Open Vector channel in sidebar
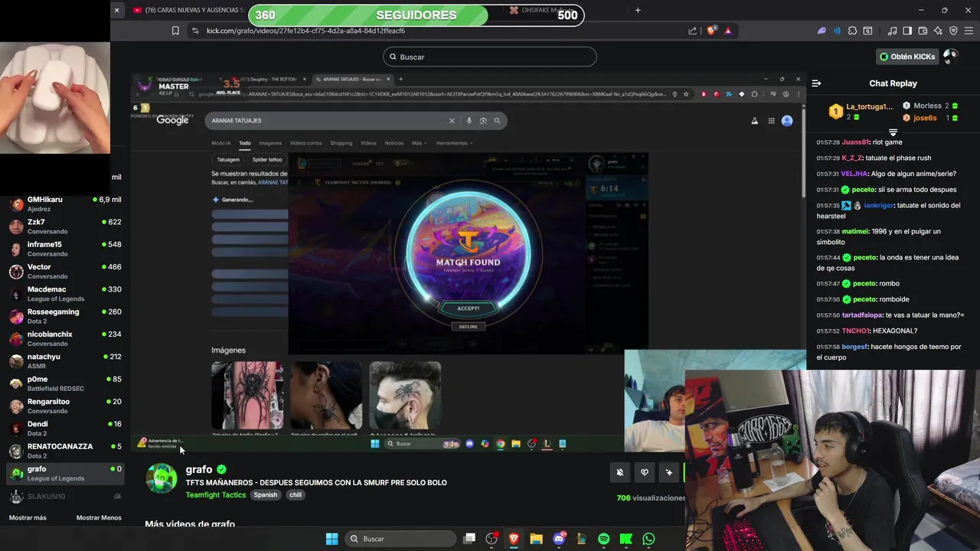This screenshot has width=980, height=551. 64,271
